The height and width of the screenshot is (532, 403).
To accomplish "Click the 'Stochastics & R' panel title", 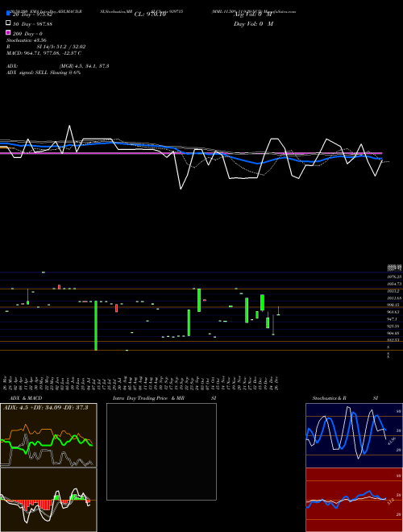I will 329,398.
